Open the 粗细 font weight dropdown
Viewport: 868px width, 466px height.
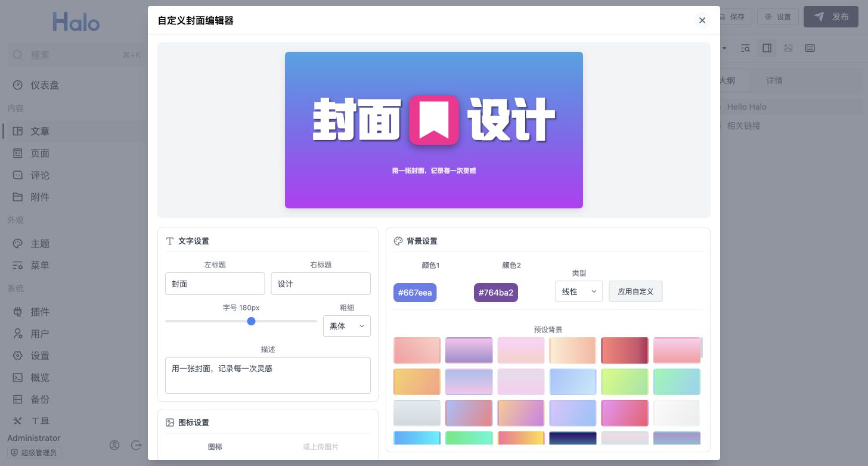(347, 326)
